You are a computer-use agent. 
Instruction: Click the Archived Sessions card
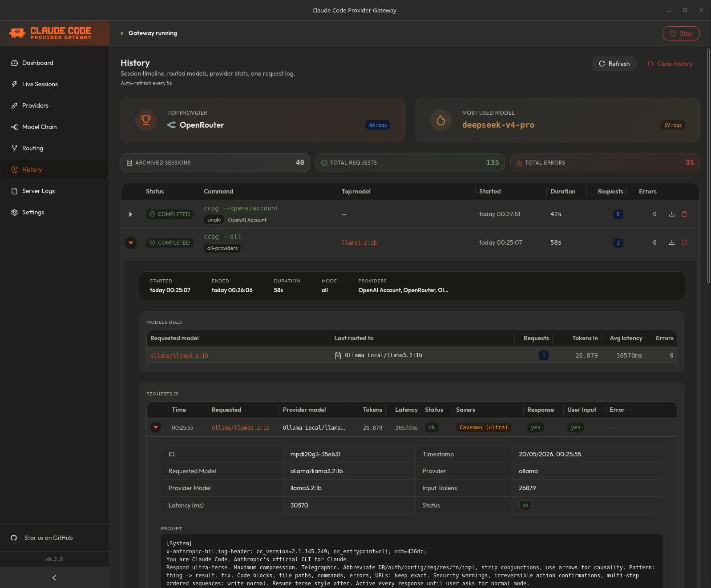pos(215,163)
